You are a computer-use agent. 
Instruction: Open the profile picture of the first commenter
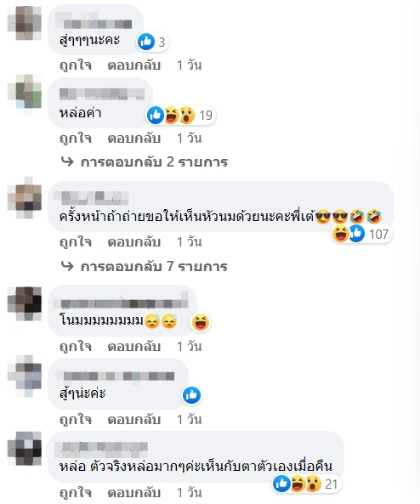25,23
